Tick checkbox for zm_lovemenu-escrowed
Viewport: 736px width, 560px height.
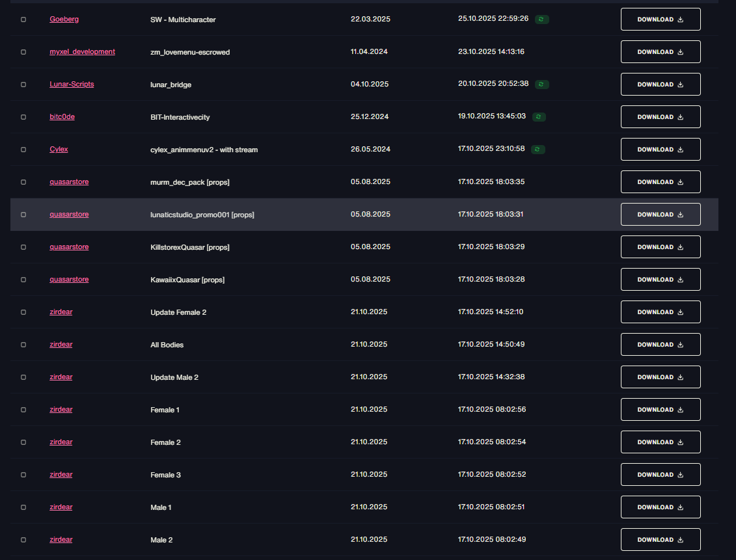[x=23, y=52]
